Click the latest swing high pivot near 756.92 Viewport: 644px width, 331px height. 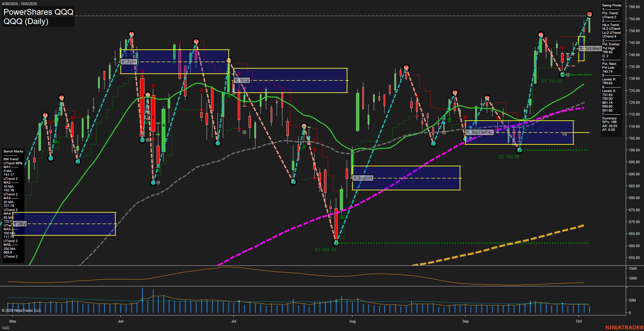[x=590, y=14]
